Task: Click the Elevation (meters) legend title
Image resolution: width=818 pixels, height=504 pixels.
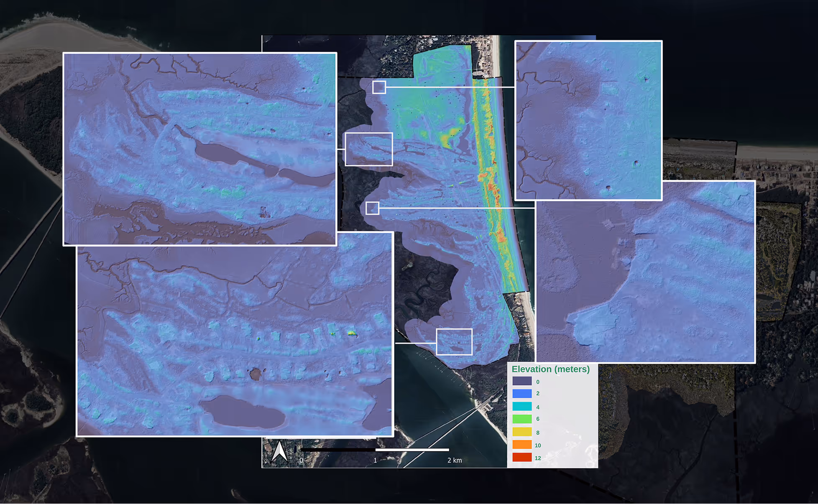Action: [550, 369]
